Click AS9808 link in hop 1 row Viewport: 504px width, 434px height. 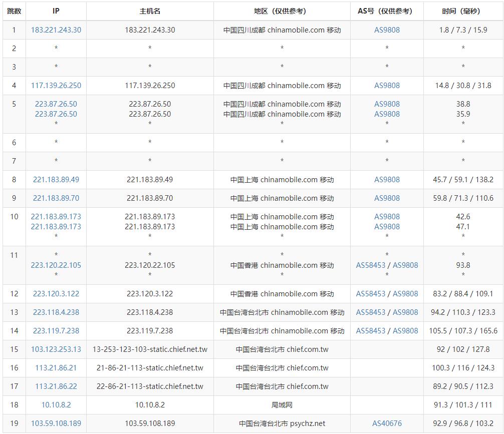click(387, 30)
